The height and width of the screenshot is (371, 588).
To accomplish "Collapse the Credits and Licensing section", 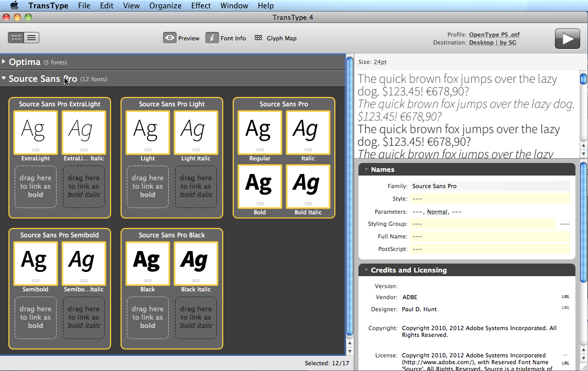I will tap(366, 270).
